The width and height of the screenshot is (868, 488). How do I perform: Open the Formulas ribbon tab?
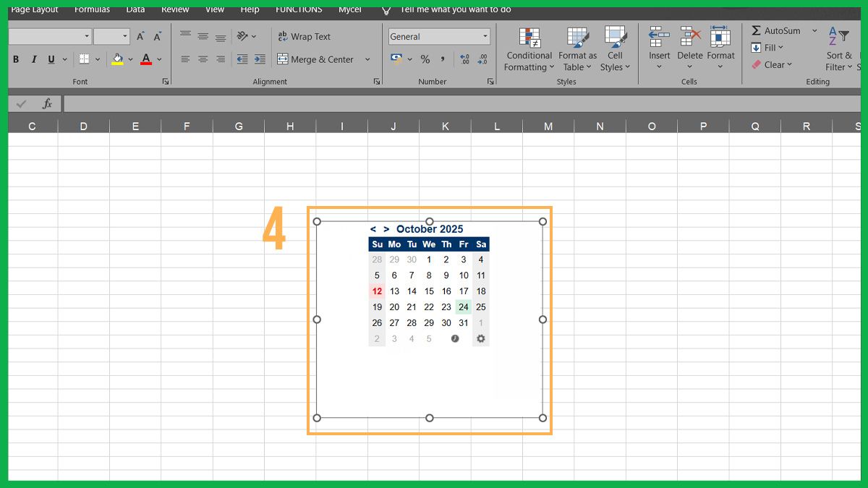click(x=92, y=9)
